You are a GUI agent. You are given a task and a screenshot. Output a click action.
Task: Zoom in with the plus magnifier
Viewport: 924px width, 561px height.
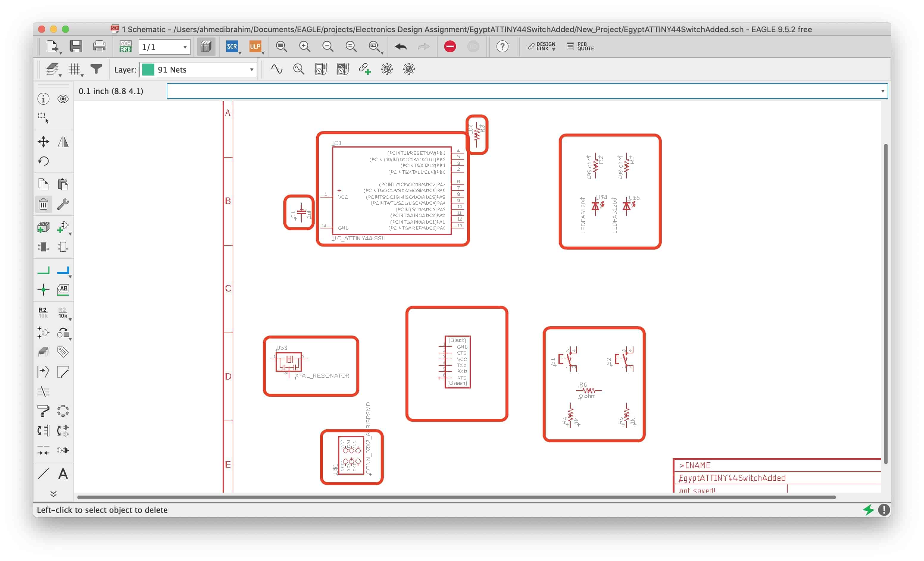(x=305, y=46)
